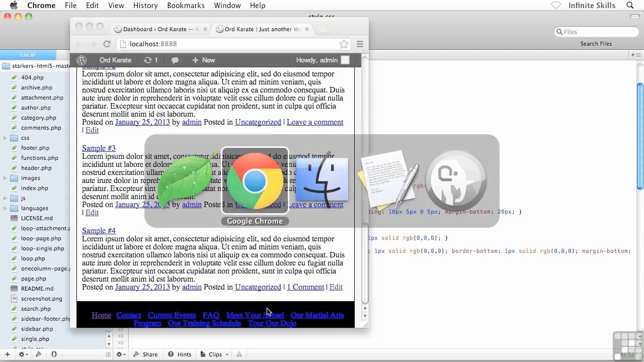Select the Coda leaf app icon

(187, 180)
